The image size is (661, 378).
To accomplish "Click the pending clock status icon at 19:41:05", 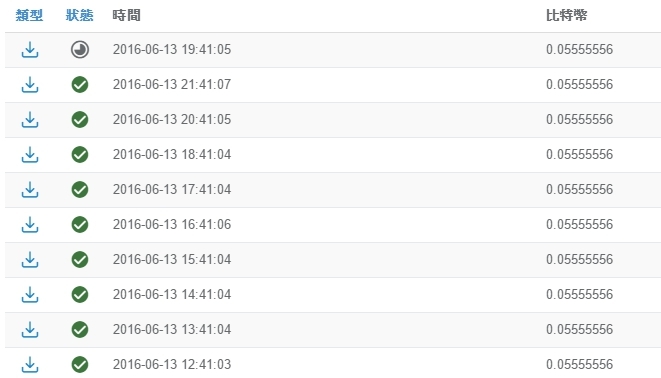I will 80,50.
